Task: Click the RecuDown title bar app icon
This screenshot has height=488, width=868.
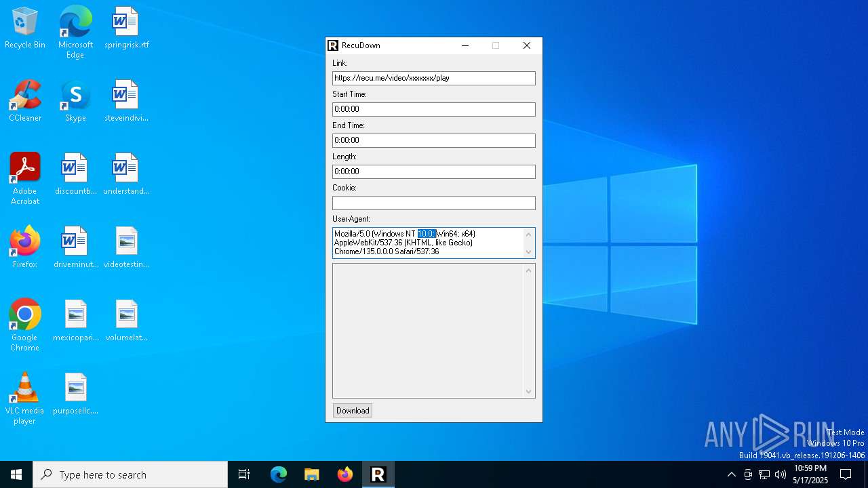Action: pyautogui.click(x=333, y=45)
